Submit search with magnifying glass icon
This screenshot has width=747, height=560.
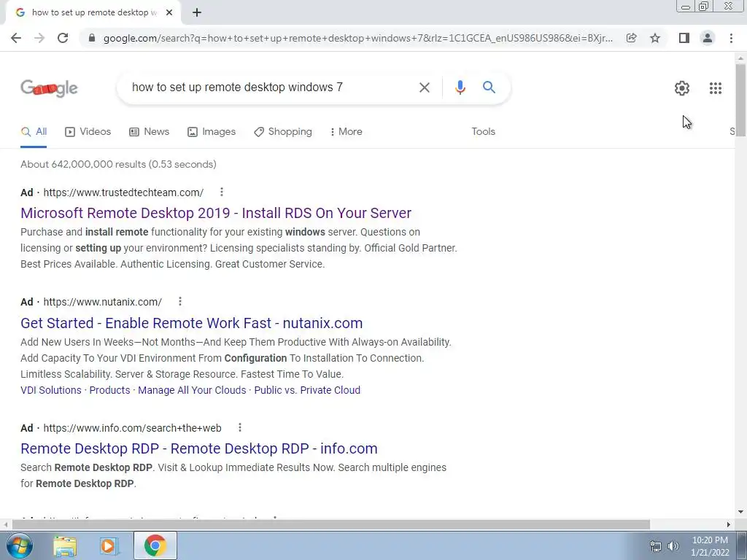click(489, 87)
